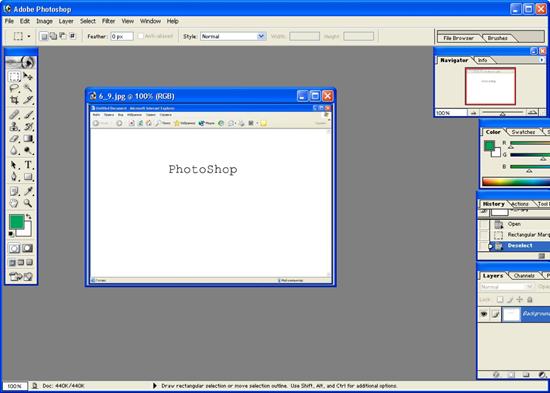Screen dimensions: 550x393
Task: Click the Color panel spectrum ramp
Action: coord(516,182)
